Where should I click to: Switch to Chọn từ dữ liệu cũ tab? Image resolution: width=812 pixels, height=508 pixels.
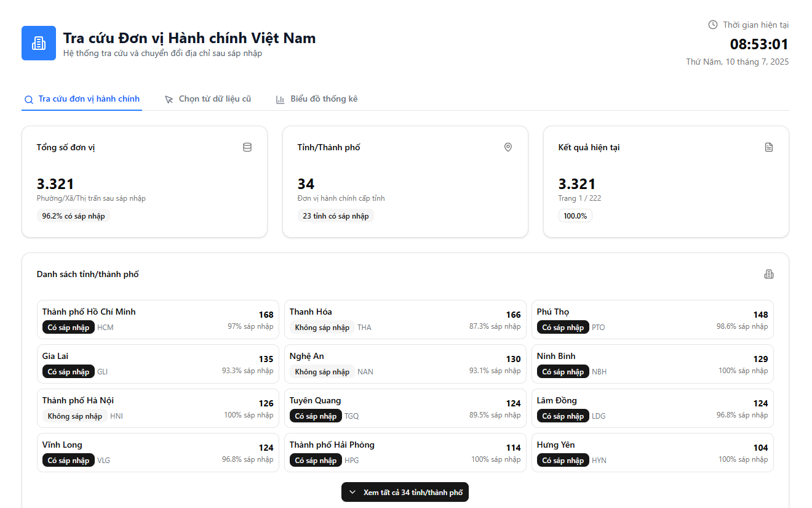coord(214,99)
